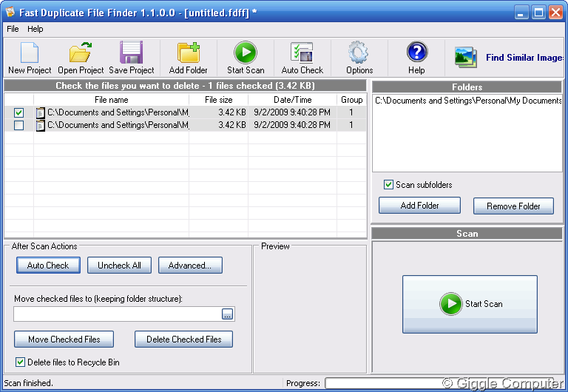
Task: Click the Find Similar Images link
Action: [525, 58]
